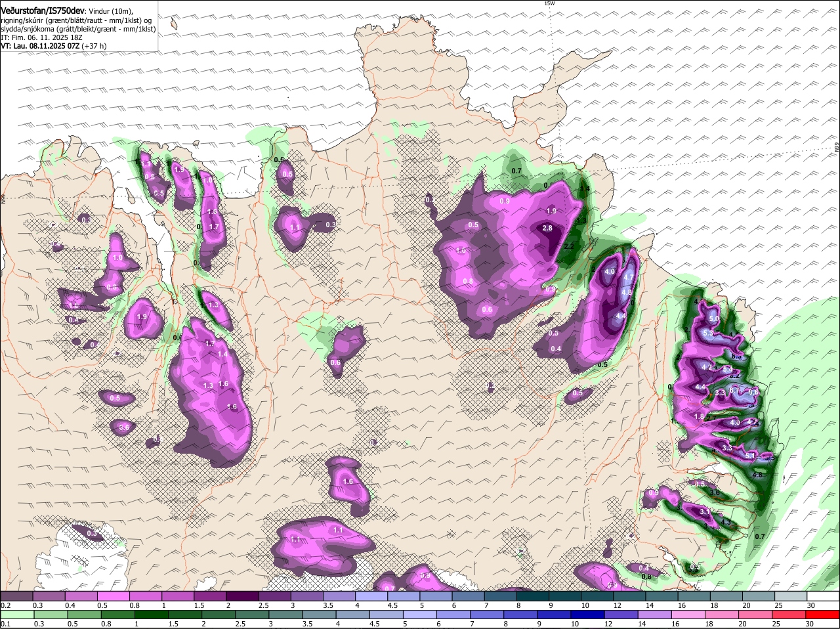Select the light lavender 4 snow legend swatch
The height and width of the screenshot is (629, 840).
click(371, 596)
